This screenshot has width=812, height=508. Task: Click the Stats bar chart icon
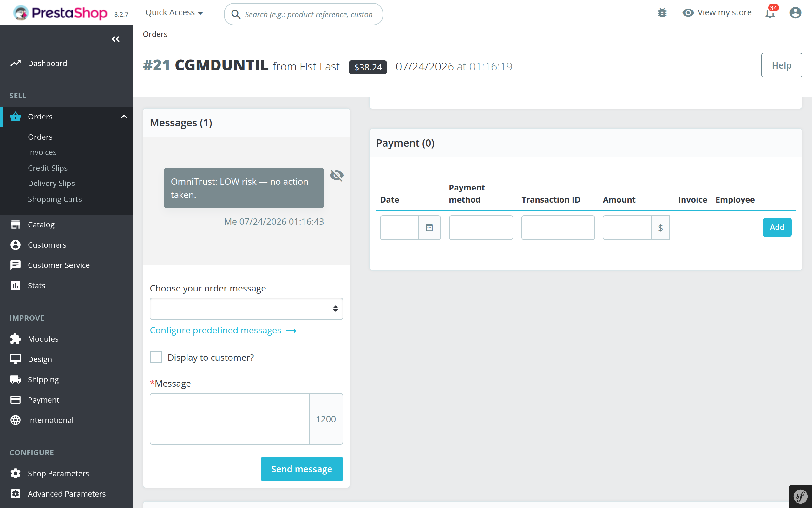click(x=16, y=285)
